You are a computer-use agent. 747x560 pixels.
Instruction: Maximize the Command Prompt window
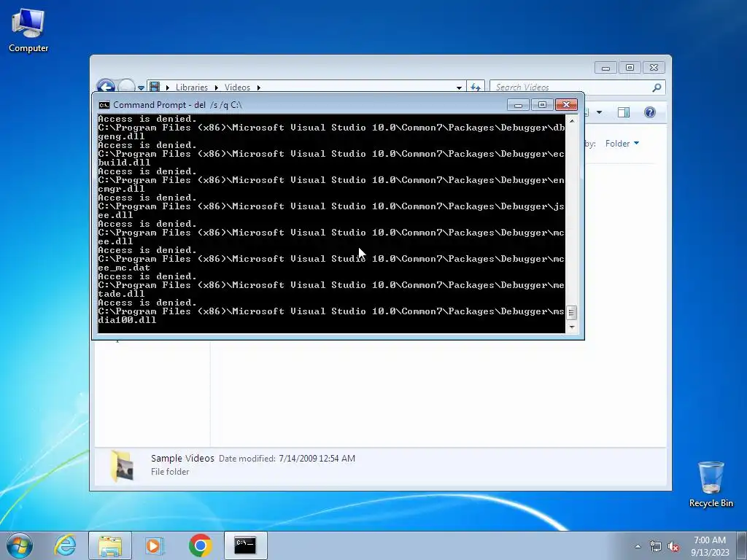pyautogui.click(x=542, y=105)
